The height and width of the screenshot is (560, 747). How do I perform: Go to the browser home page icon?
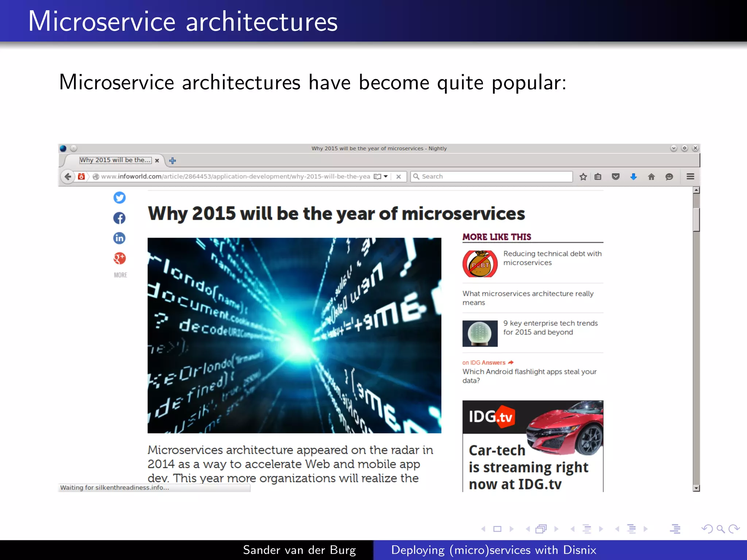pyautogui.click(x=651, y=177)
